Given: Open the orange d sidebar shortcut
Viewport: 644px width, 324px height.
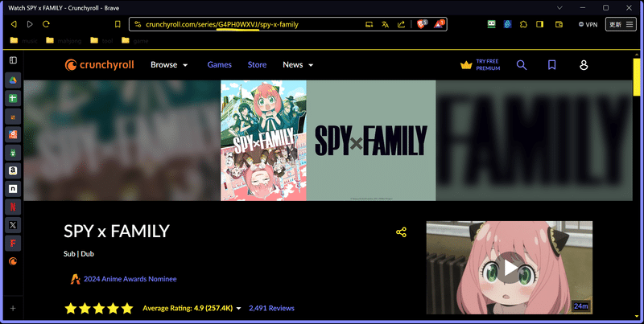Looking at the screenshot, I should 13,134.
